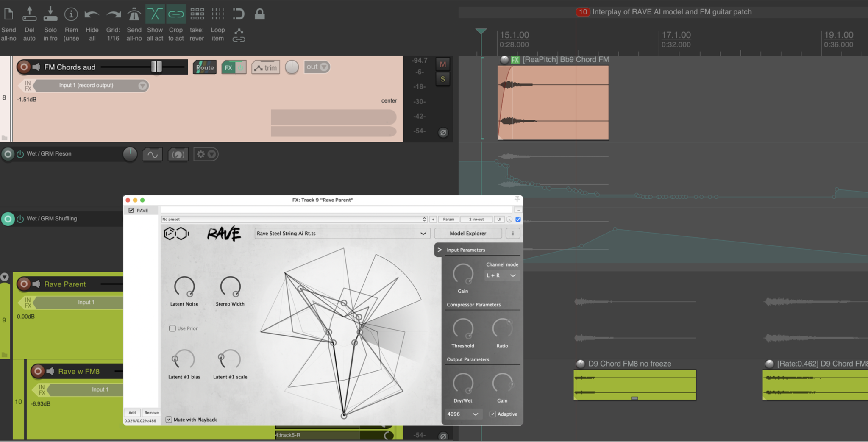
Task: Toggle the Adaptive checkbox
Action: (x=492, y=414)
